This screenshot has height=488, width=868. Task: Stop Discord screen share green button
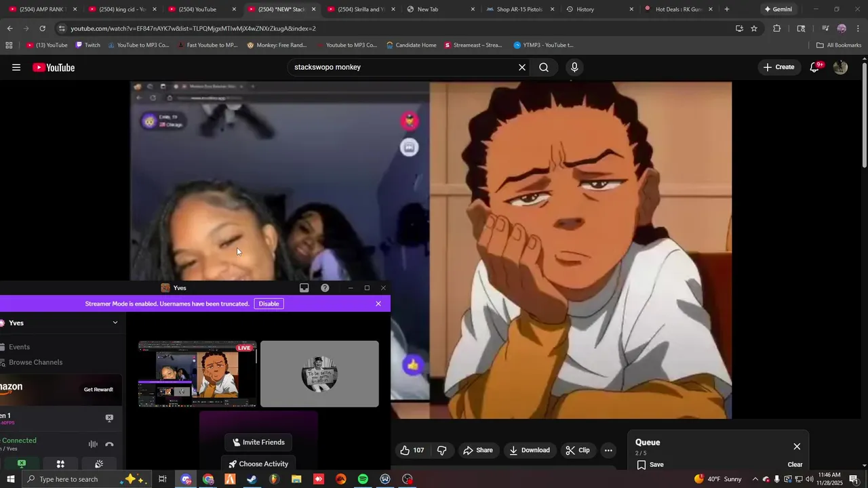[22, 464]
